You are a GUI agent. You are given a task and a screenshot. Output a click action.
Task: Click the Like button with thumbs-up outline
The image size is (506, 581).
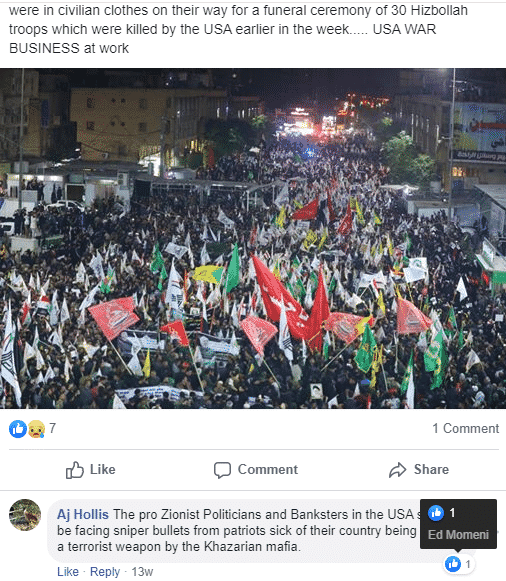click(90, 469)
